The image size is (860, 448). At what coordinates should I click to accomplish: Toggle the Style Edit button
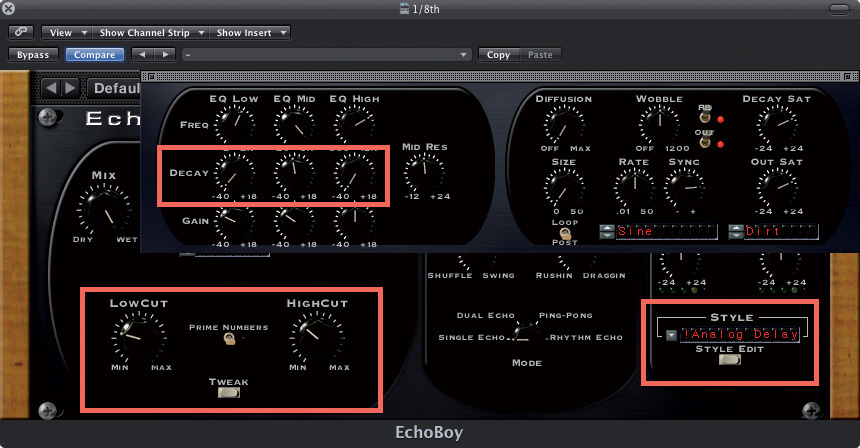click(x=729, y=360)
